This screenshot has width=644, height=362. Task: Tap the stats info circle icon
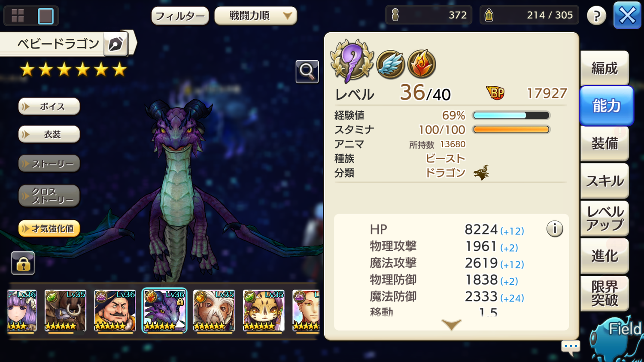click(x=555, y=229)
